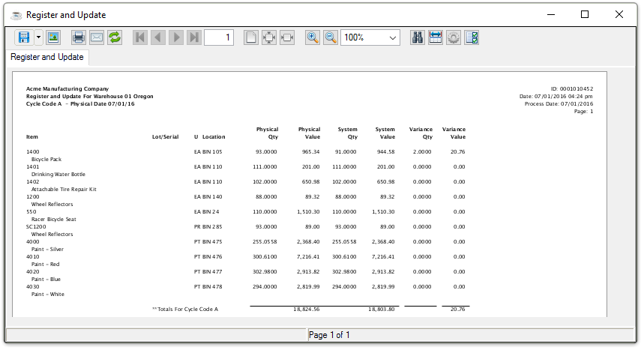This screenshot has width=644, height=350.
Task: Click location 'EA BIN 105'
Action: [x=208, y=151]
